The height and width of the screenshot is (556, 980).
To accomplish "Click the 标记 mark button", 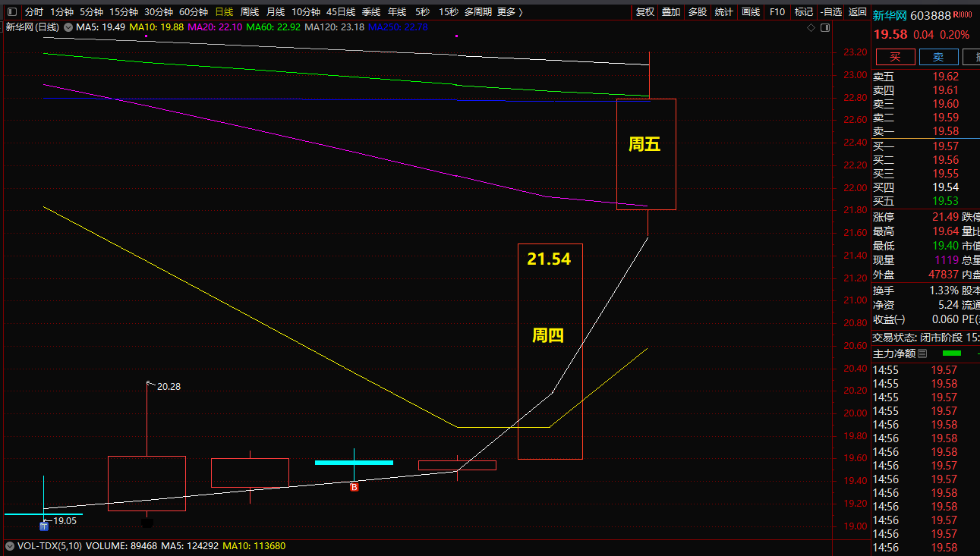I will [x=804, y=12].
